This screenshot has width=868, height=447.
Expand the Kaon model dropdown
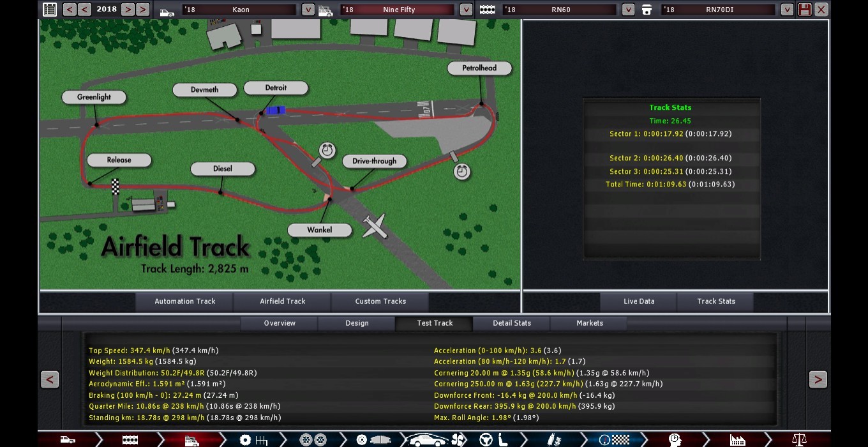(x=308, y=10)
